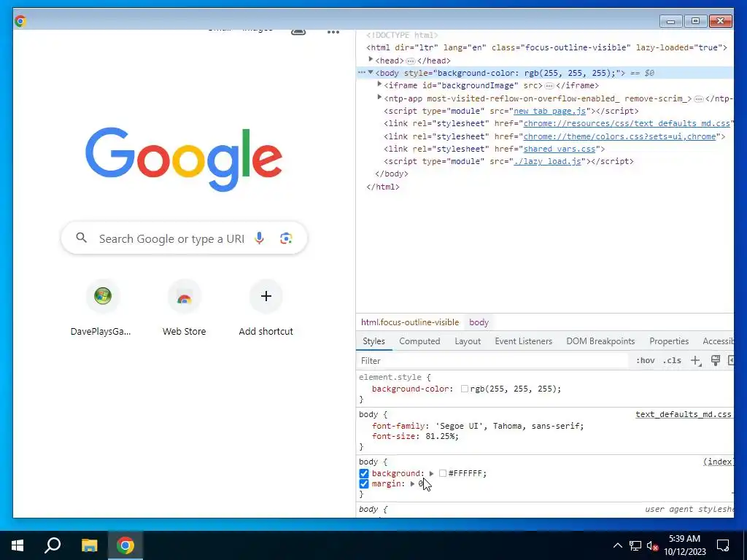Open the Web Store shortcut
The width and height of the screenshot is (747, 560).
click(185, 308)
